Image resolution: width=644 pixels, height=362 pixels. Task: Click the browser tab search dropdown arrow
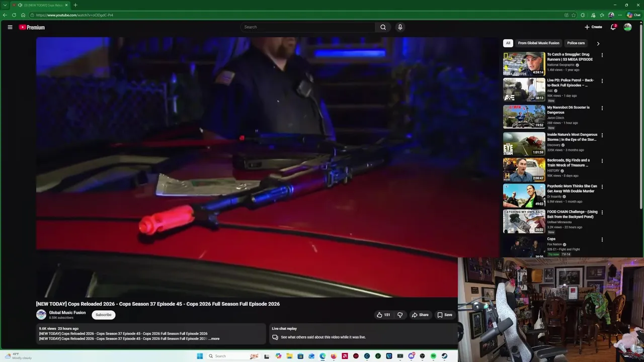(5, 5)
